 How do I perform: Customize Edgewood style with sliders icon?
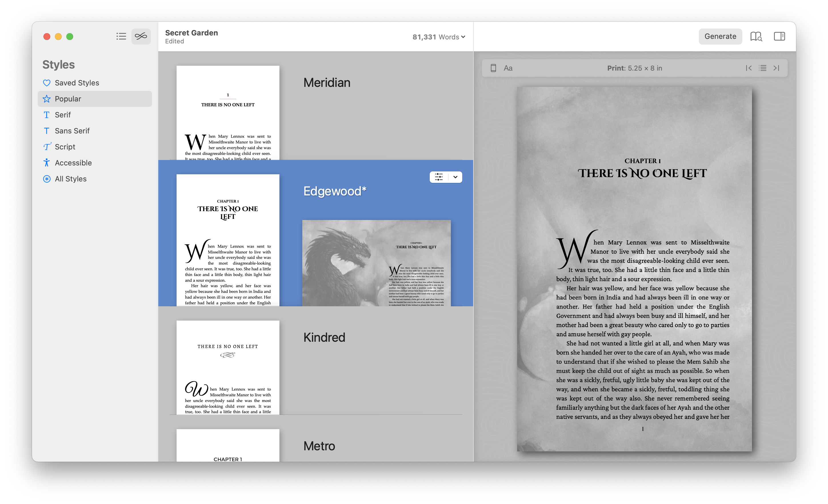tap(439, 177)
